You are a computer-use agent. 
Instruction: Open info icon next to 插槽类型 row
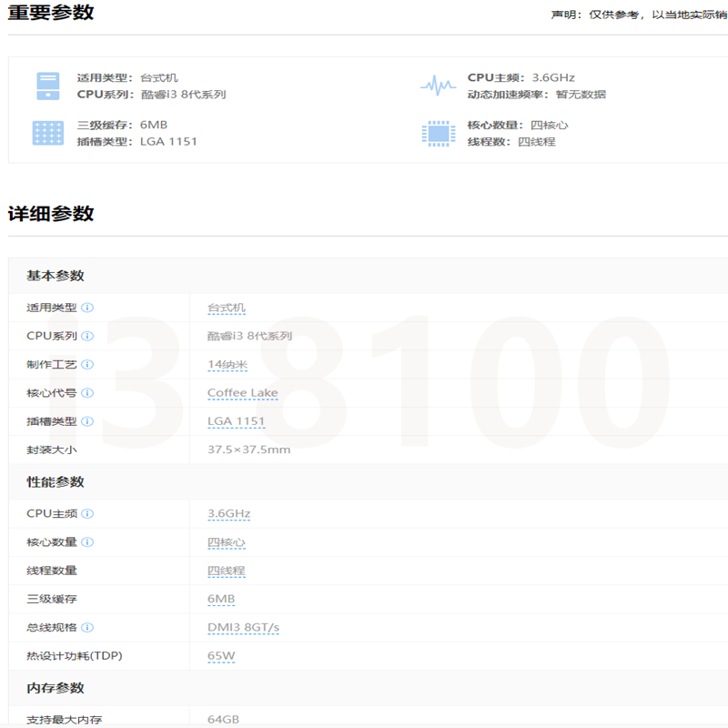point(87,421)
